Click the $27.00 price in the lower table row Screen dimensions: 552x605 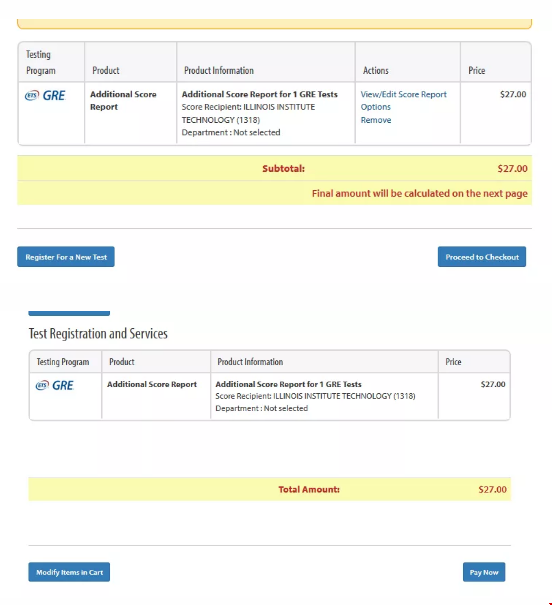point(493,384)
